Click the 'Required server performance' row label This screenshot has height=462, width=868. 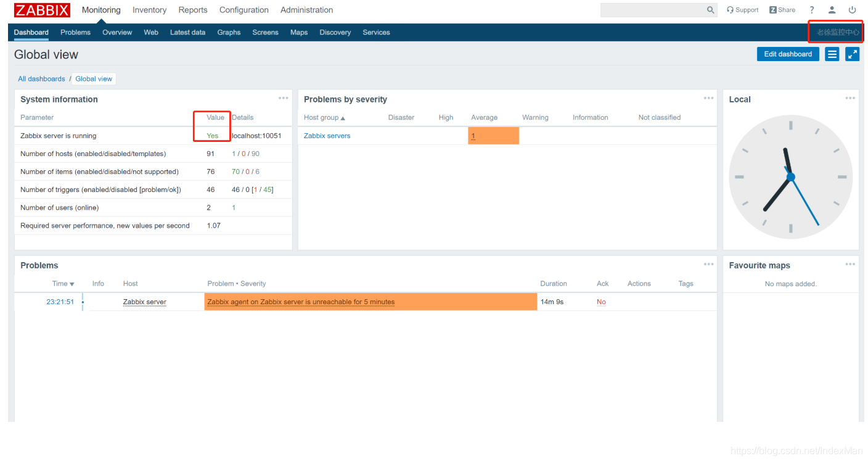pyautogui.click(x=105, y=226)
